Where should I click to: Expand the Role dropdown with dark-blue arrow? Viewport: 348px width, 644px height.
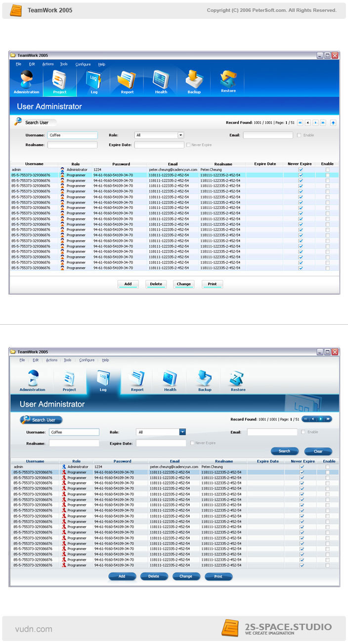pyautogui.click(x=182, y=432)
